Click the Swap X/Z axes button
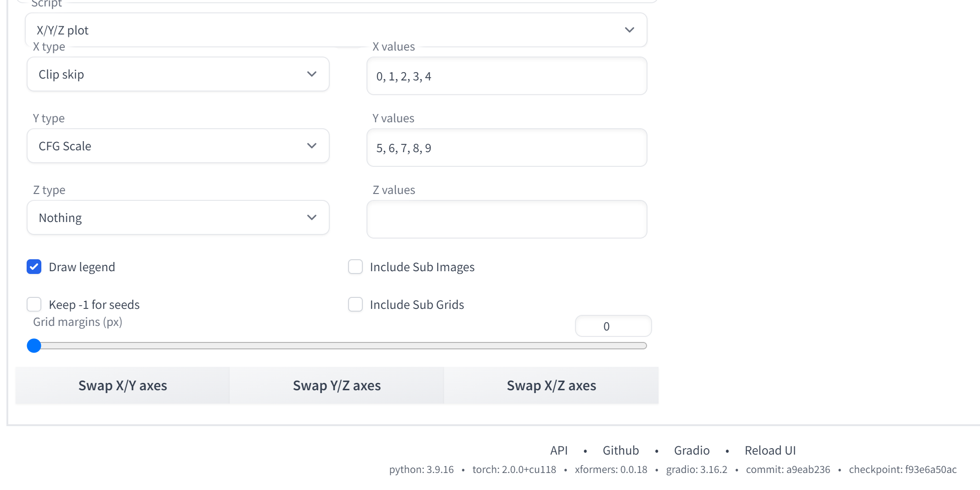 click(x=551, y=386)
